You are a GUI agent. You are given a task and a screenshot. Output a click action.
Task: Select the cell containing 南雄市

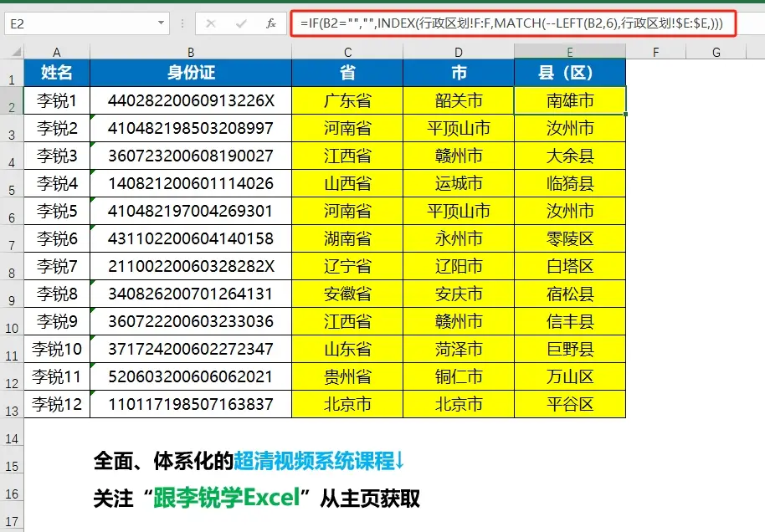click(569, 100)
